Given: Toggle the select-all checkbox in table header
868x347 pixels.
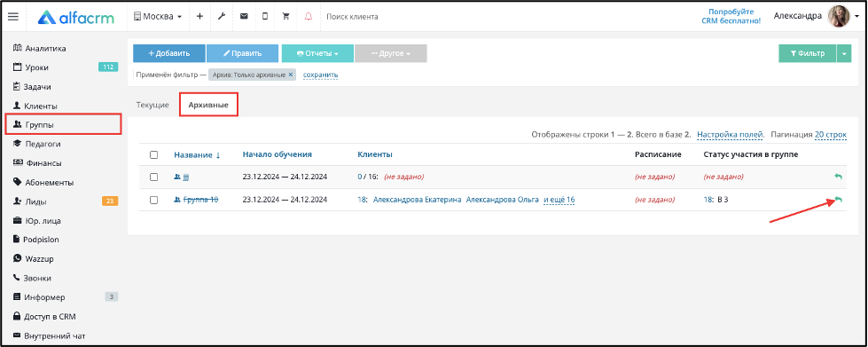Looking at the screenshot, I should [154, 155].
